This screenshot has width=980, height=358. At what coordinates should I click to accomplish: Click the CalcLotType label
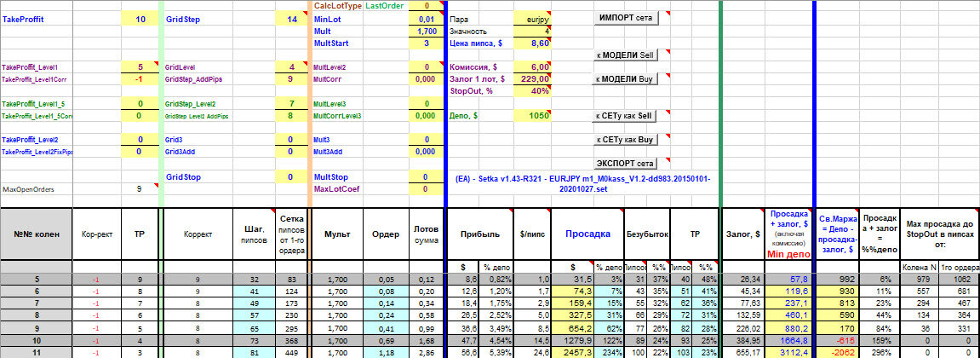(x=338, y=6)
